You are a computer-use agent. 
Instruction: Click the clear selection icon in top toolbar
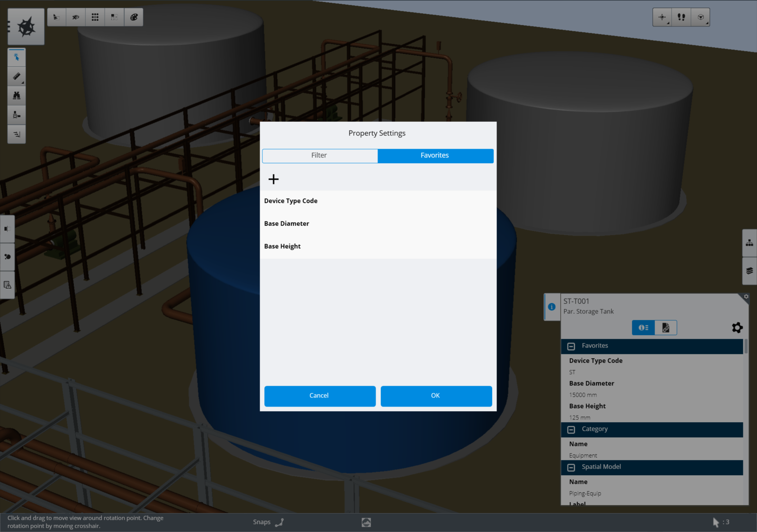click(56, 17)
